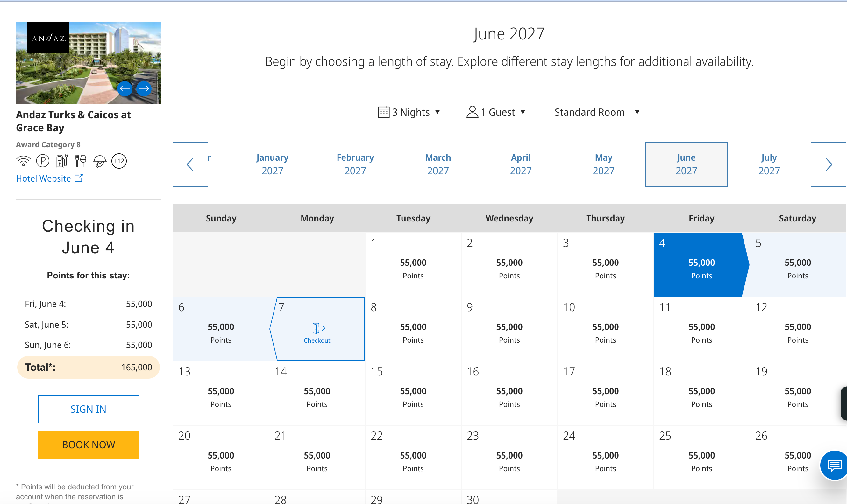
Task: Click the BOOK NOW button
Action: click(89, 444)
